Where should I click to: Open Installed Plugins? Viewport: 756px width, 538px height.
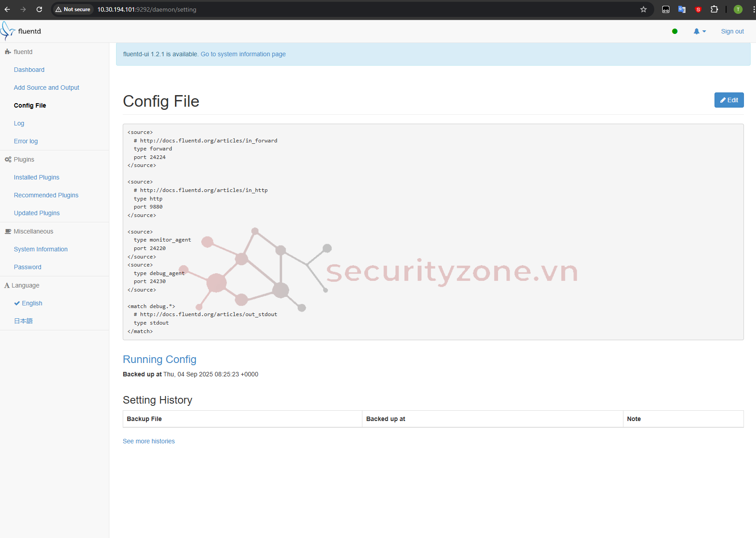pos(37,177)
